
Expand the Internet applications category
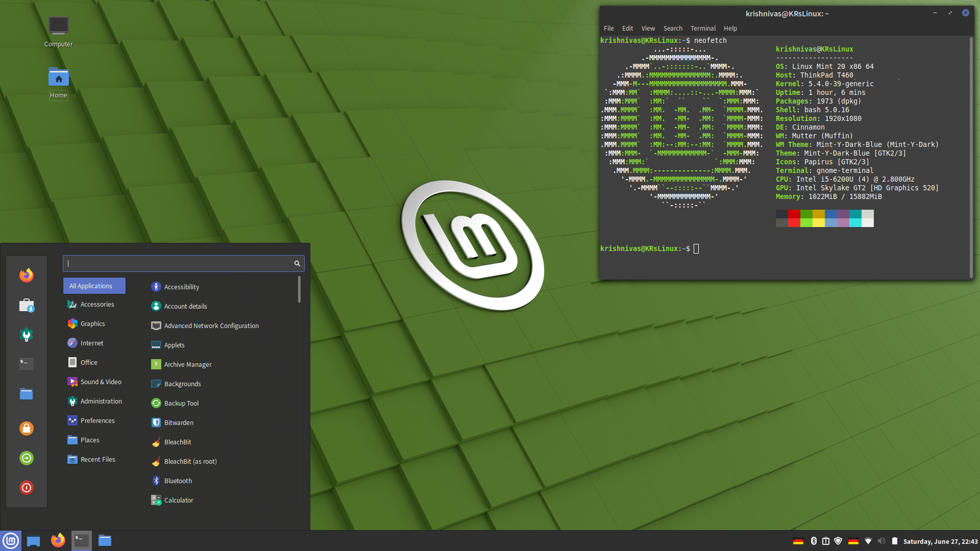coord(91,342)
